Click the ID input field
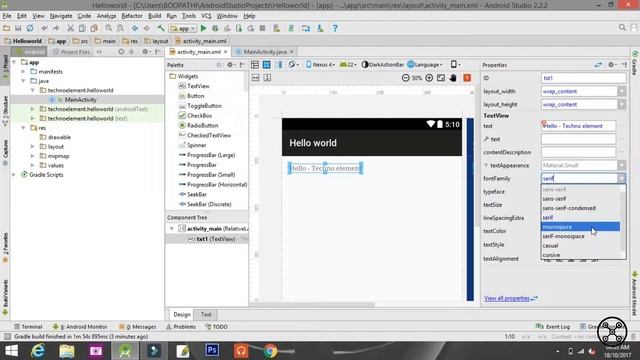640x360 pixels. [583, 78]
